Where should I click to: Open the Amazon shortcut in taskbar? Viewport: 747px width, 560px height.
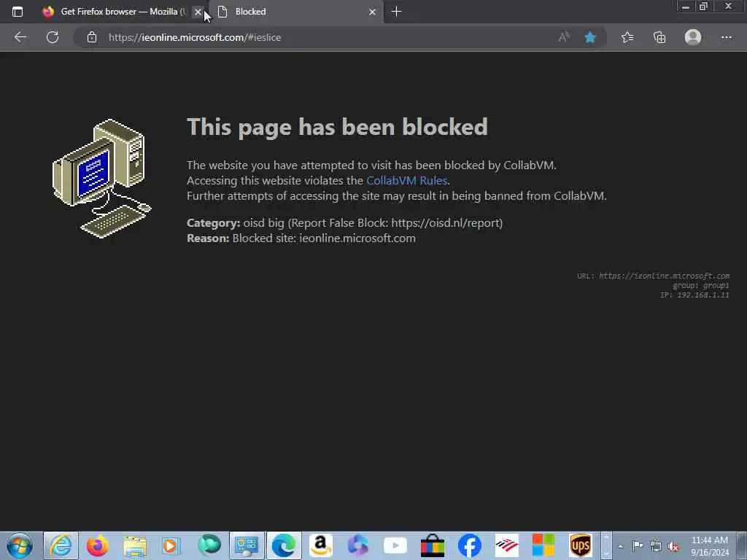pyautogui.click(x=321, y=545)
